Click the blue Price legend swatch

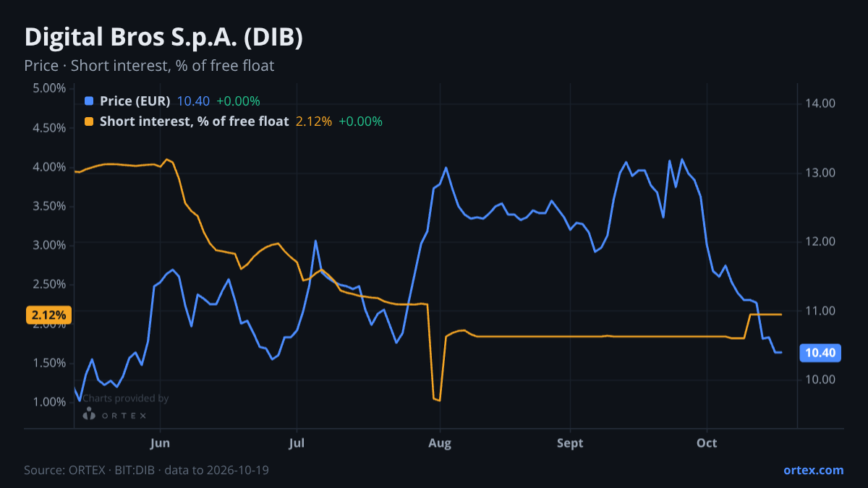pyautogui.click(x=89, y=101)
